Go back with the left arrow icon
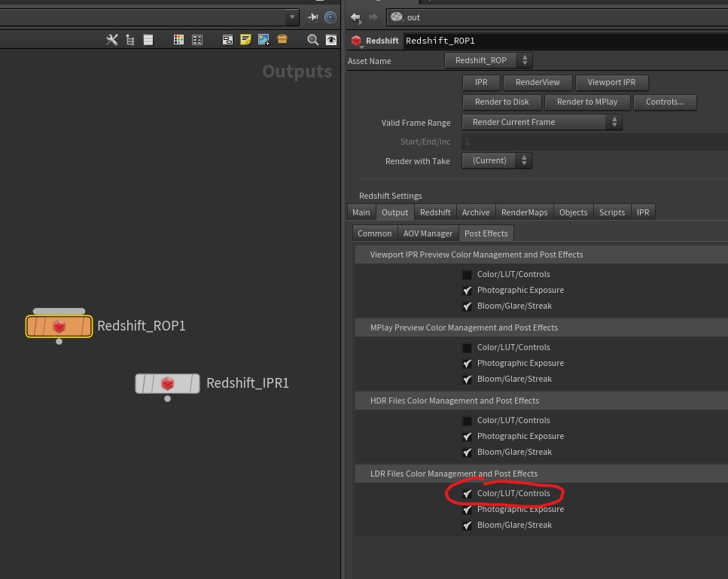Screen dimensions: 728x579 [x=355, y=17]
